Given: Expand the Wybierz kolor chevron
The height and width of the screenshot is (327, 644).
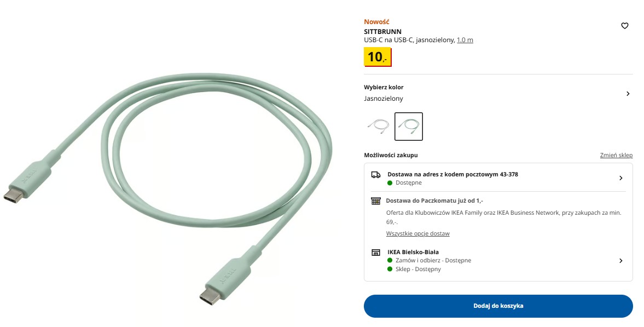Looking at the screenshot, I should (628, 94).
